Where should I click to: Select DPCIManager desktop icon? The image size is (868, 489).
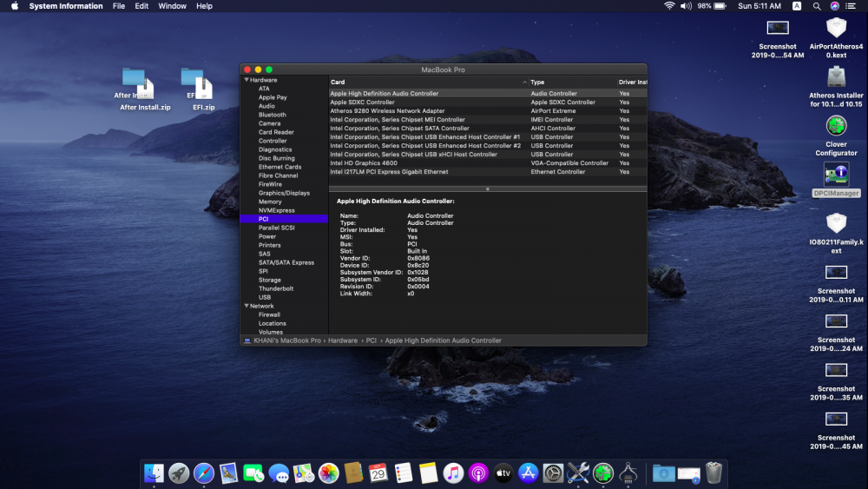[x=836, y=180]
